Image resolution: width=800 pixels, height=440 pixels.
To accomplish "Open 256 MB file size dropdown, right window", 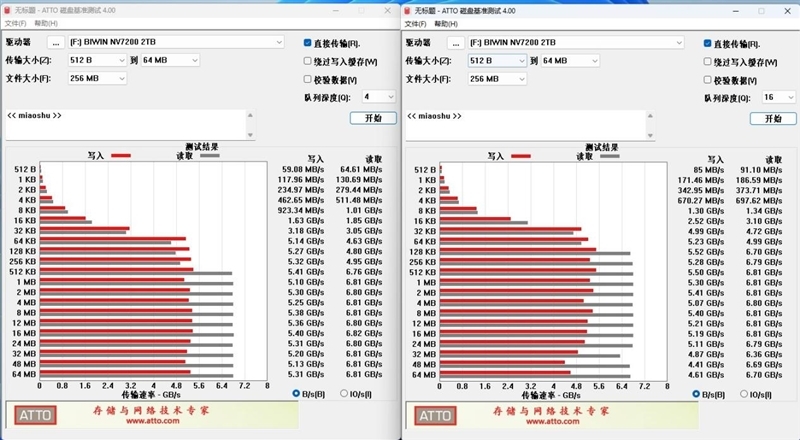I will tap(497, 79).
